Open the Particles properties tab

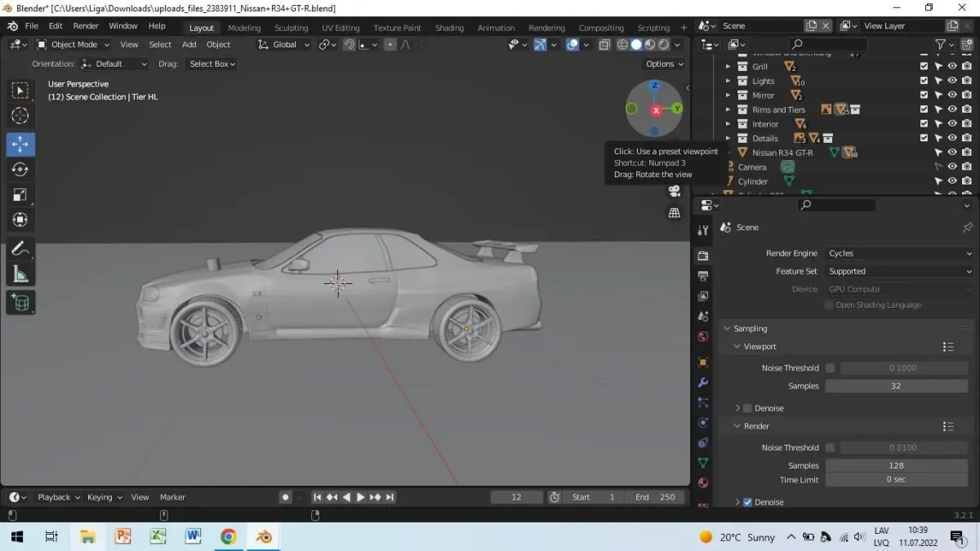pyautogui.click(x=703, y=402)
